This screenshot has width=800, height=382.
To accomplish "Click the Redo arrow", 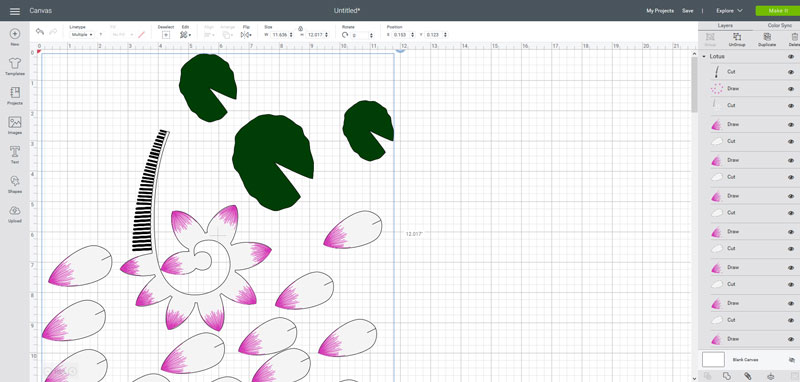I will (x=53, y=32).
